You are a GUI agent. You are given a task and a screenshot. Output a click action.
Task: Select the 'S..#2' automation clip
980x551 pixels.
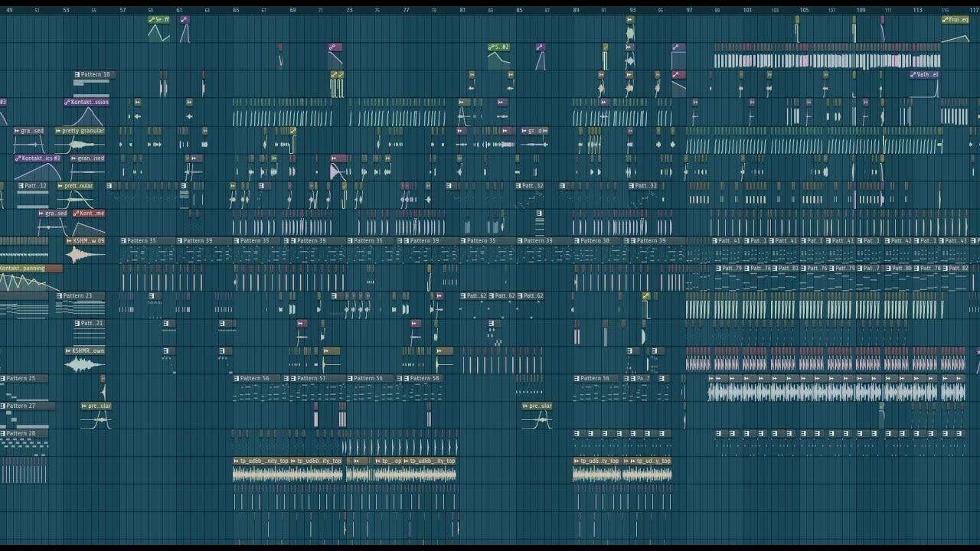[498, 47]
